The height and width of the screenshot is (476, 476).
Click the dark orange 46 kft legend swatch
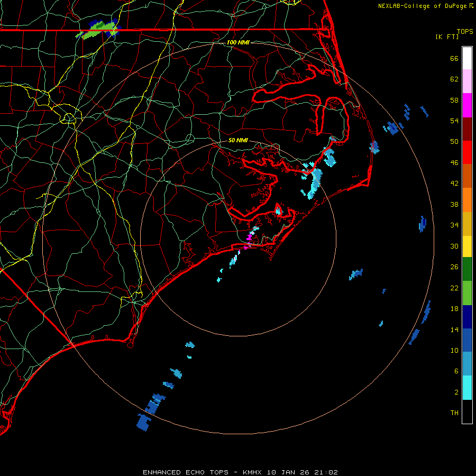pos(467,176)
